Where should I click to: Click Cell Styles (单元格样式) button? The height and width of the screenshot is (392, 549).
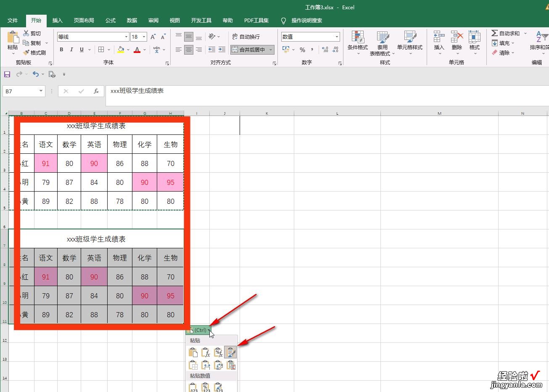pyautogui.click(x=410, y=43)
